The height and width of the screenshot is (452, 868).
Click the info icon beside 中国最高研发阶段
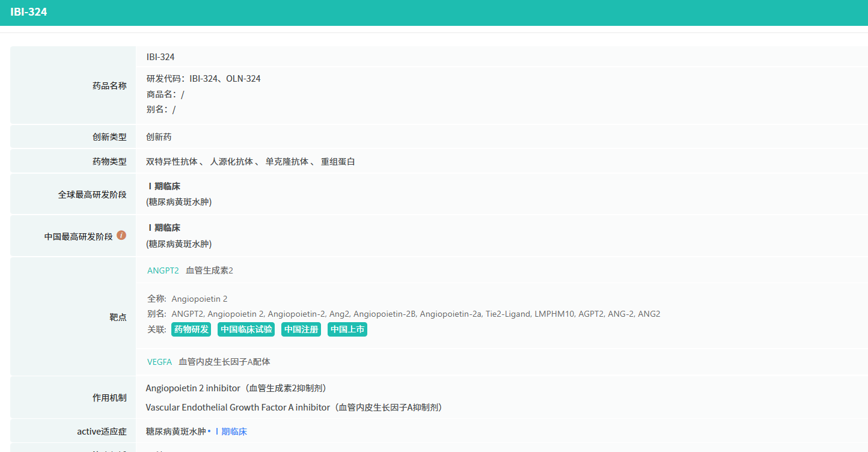(121, 236)
